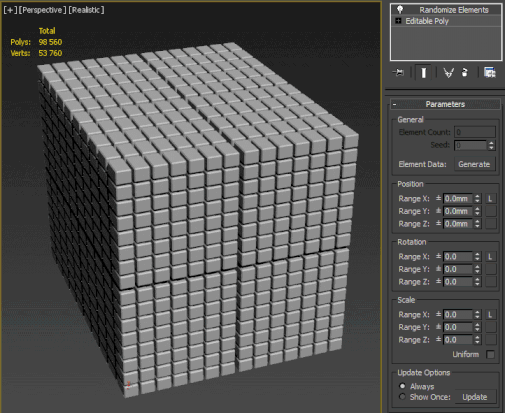The height and width of the screenshot is (413, 505).
Task: Open the Realistic shading menu
Action: pyautogui.click(x=86, y=10)
